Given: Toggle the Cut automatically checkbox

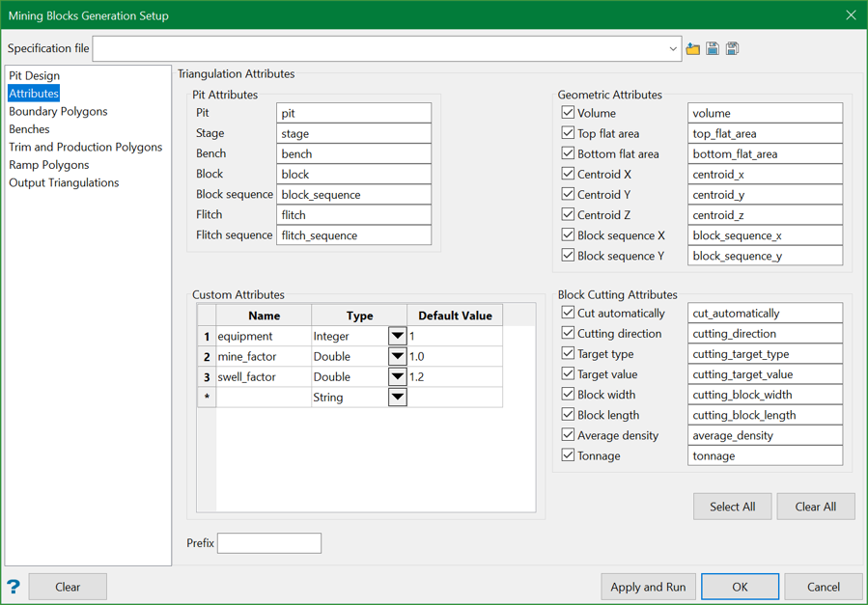Looking at the screenshot, I should pyautogui.click(x=568, y=313).
